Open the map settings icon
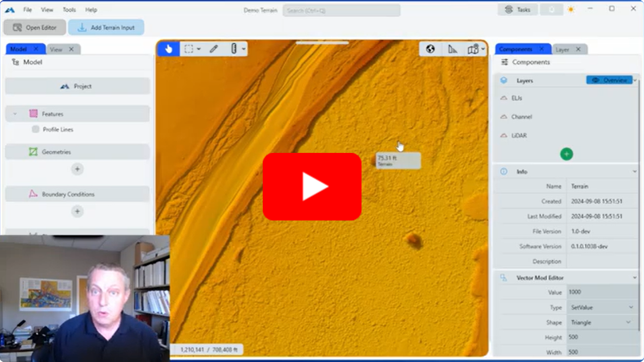 point(473,49)
